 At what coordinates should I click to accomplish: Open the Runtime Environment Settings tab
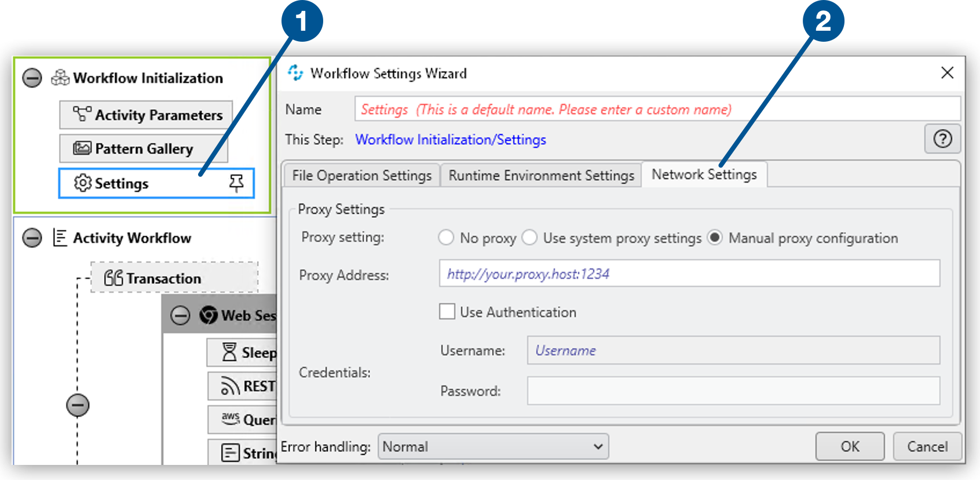(541, 176)
